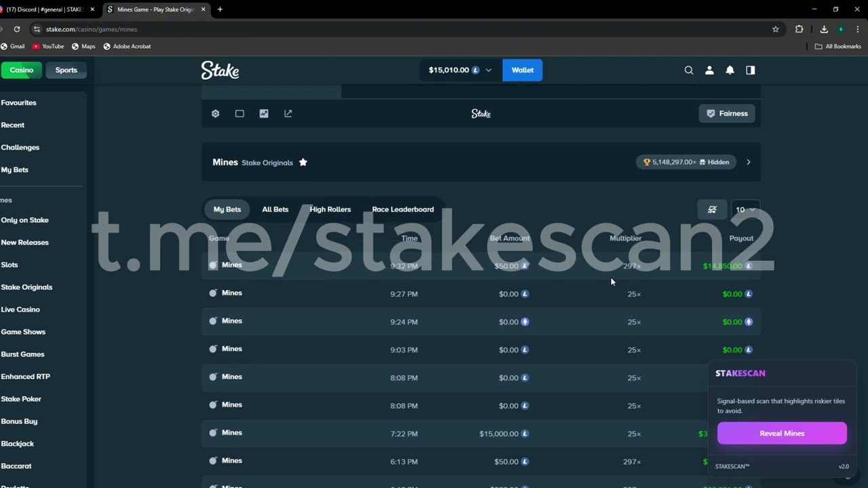
Task: Open the 5,148,297.00× Hidden badge
Action: [686, 162]
